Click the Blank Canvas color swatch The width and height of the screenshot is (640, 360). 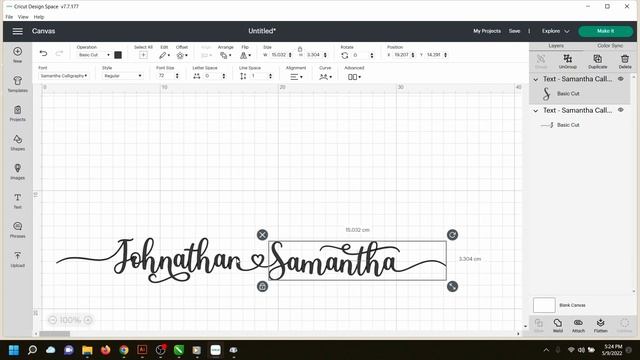click(544, 305)
